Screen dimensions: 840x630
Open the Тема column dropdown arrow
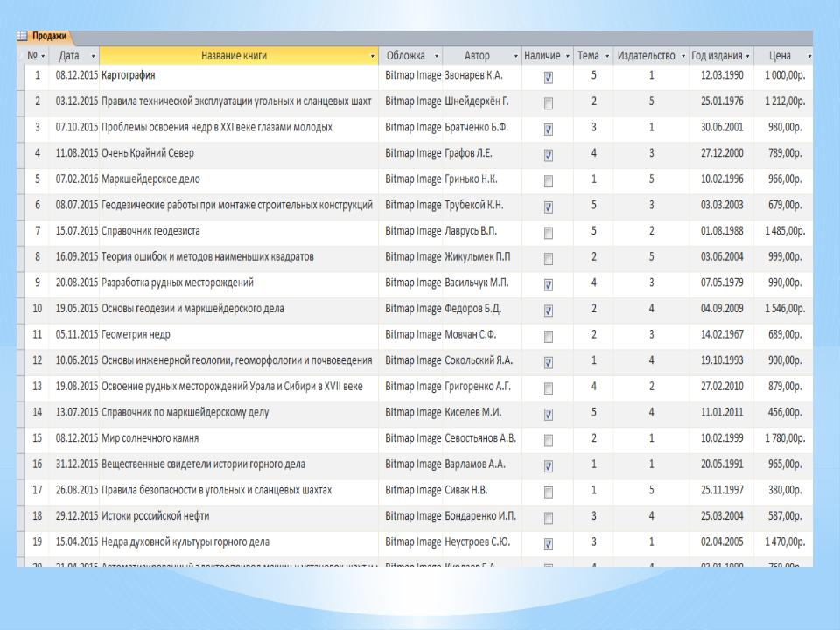point(607,56)
